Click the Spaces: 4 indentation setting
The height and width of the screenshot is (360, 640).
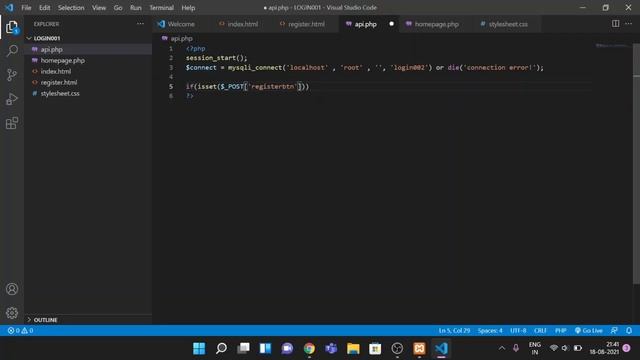tap(490, 330)
